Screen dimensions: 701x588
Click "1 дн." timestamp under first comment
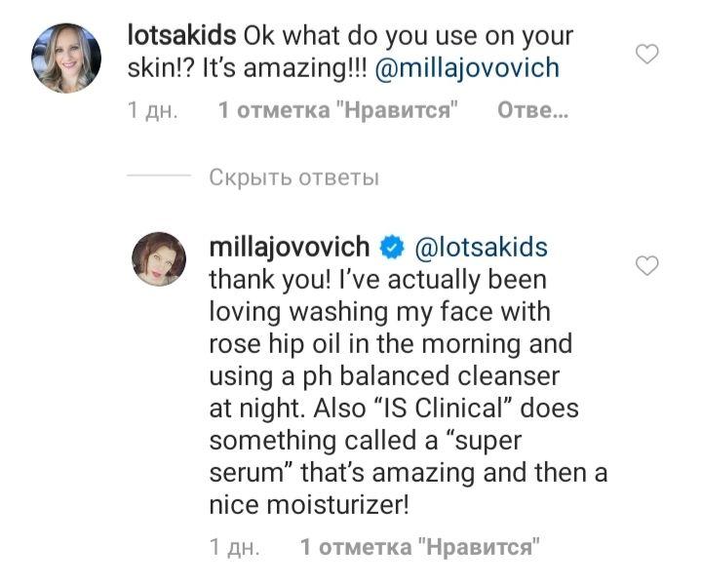click(152, 111)
